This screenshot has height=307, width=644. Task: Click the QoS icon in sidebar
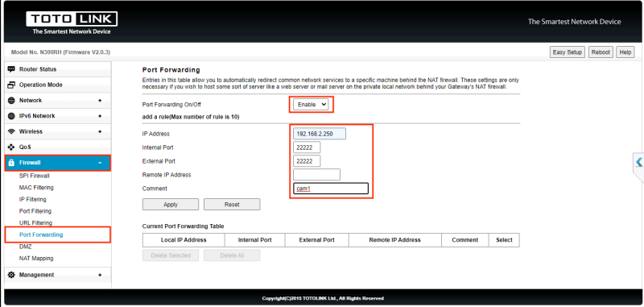(11, 147)
